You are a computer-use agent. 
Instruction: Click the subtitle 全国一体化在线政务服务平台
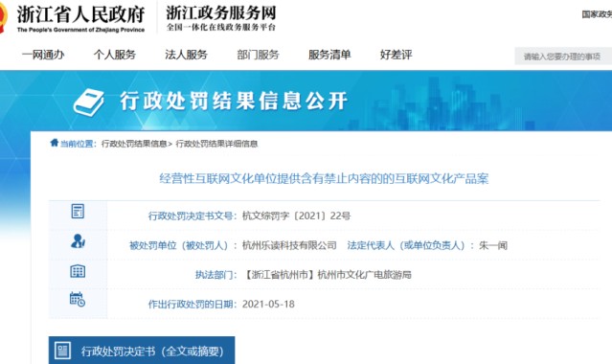221,27
